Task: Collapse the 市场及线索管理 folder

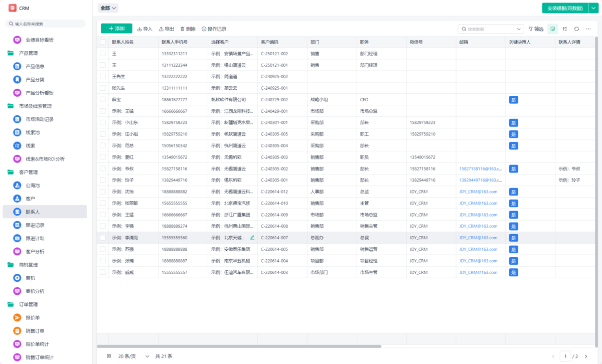Action: click(x=11, y=106)
